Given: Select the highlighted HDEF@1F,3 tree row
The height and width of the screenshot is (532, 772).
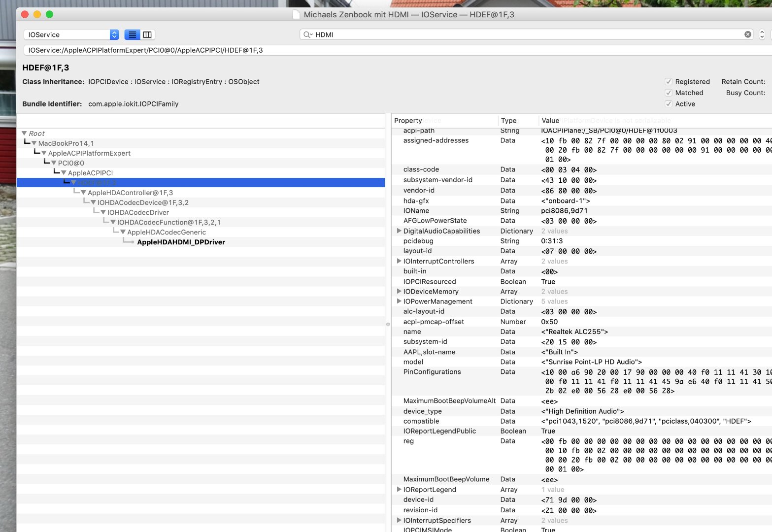Looking at the screenshot, I should tap(201, 183).
